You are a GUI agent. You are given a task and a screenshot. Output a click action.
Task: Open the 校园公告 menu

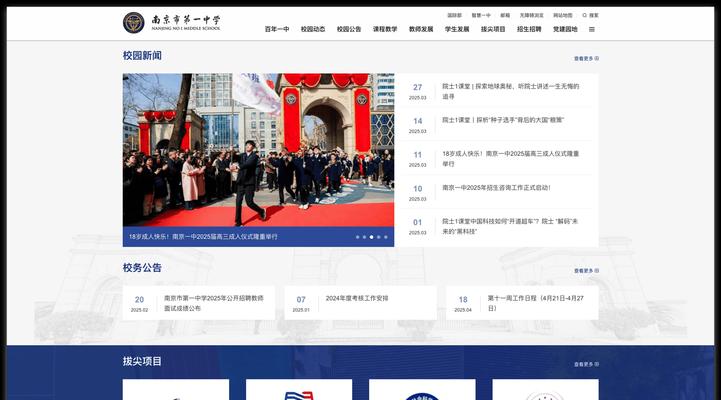(349, 29)
